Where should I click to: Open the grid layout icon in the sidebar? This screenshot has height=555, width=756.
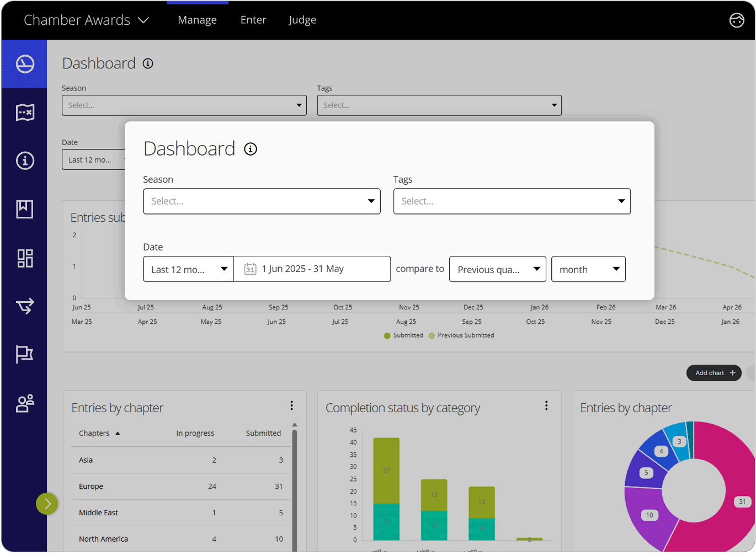coord(25,258)
